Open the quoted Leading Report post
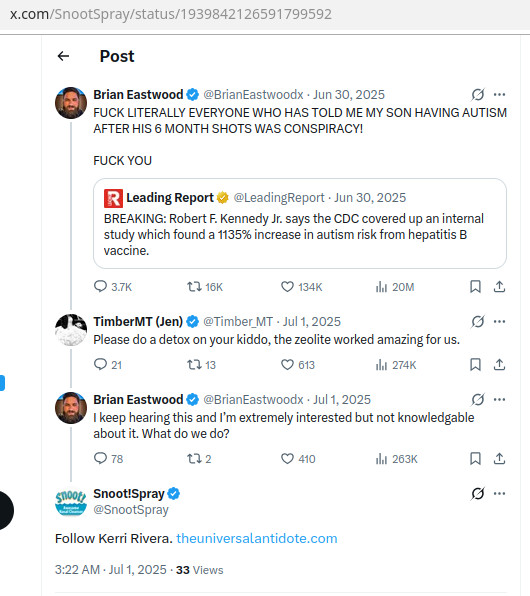This screenshot has width=530, height=596. tap(300, 224)
